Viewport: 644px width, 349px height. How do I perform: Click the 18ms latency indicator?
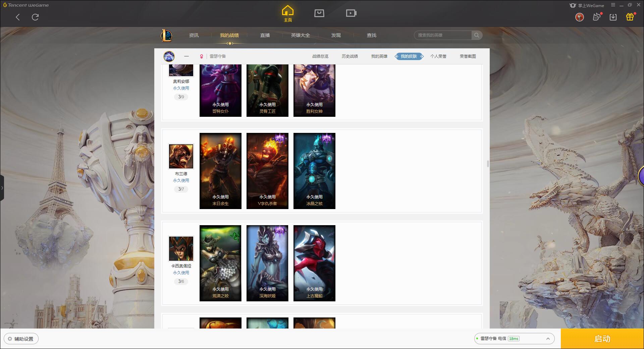(514, 339)
